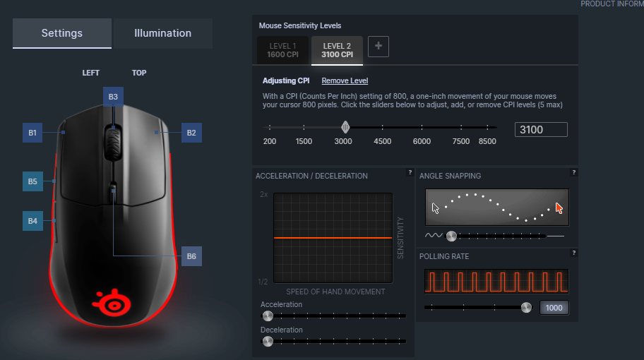This screenshot has height=360, width=644.
Task: Click the 200 label on CPI slider
Action: 270,141
